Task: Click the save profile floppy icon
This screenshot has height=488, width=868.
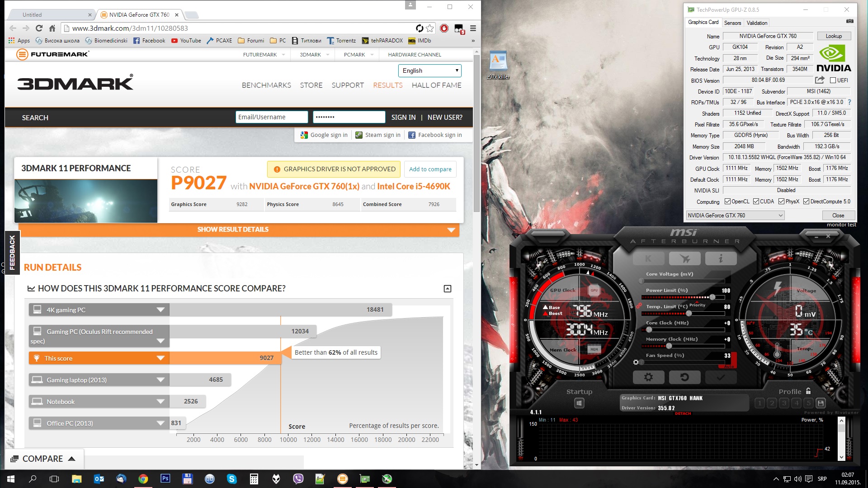Action: pyautogui.click(x=821, y=403)
